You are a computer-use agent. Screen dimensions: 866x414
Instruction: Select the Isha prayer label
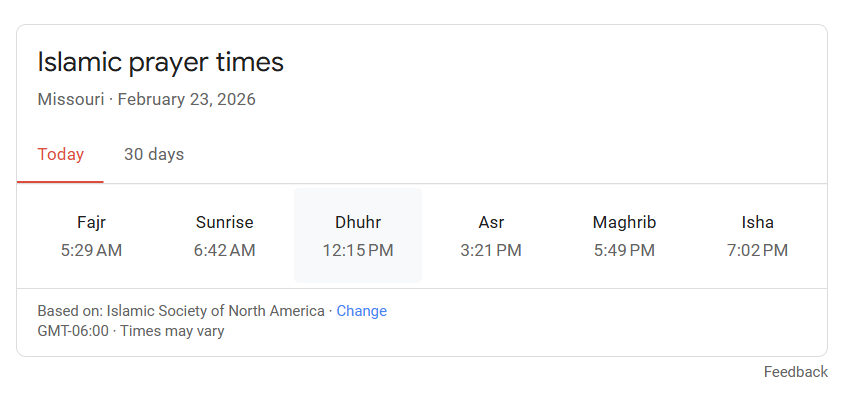click(x=757, y=223)
